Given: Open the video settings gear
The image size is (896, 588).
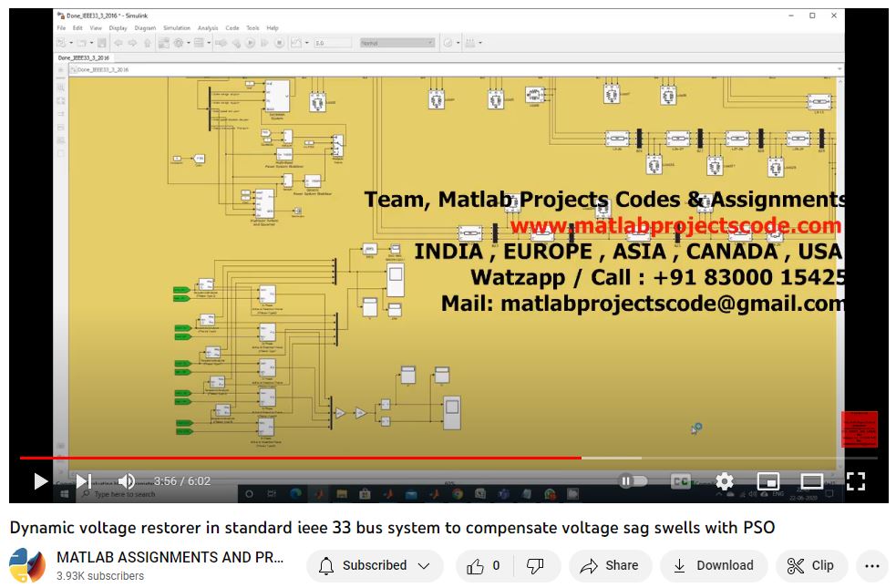Looking at the screenshot, I should coord(725,481).
